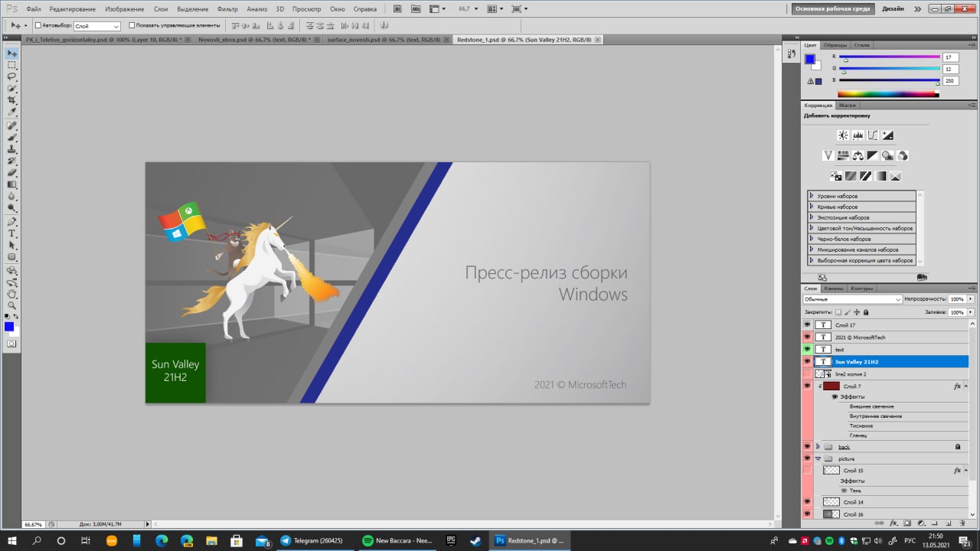980x551 pixels.
Task: Select the History Brush tool
Action: pyautogui.click(x=11, y=161)
